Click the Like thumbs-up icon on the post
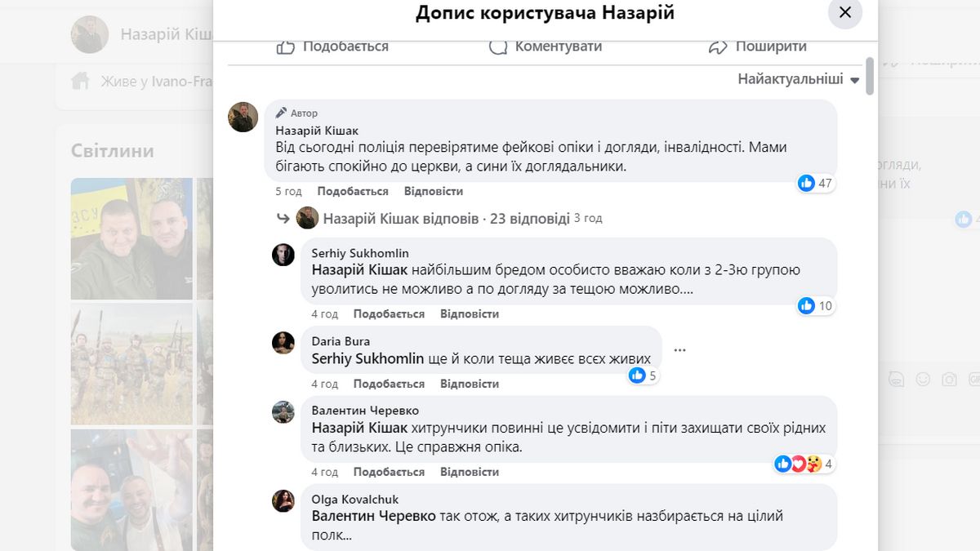 285,47
